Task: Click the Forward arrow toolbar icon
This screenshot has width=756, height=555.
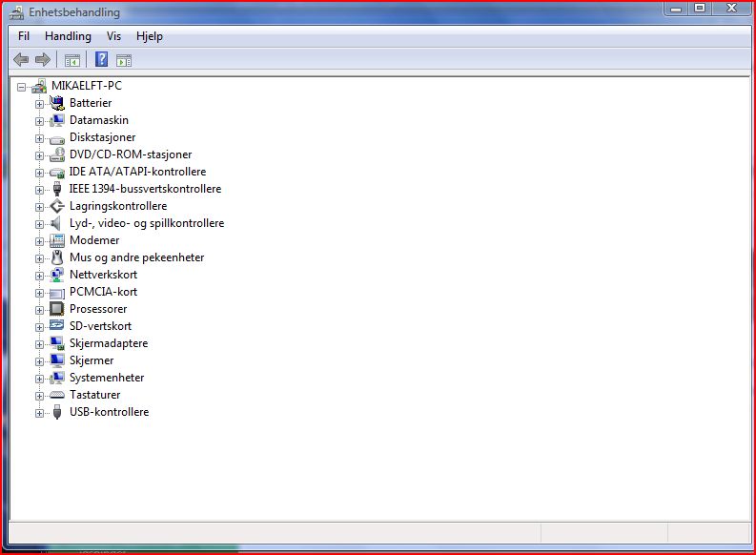Action: pyautogui.click(x=43, y=60)
